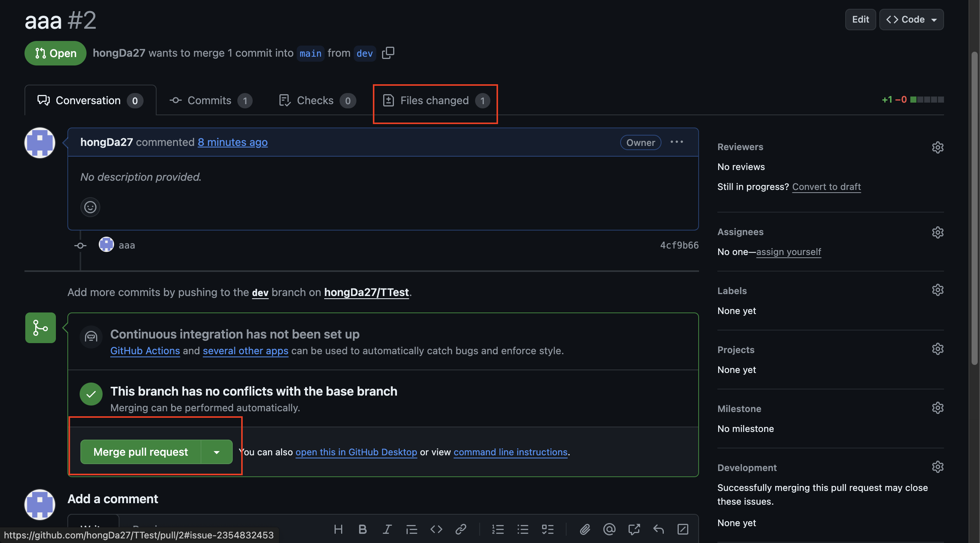Open the Labels gear settings
The height and width of the screenshot is (543, 980).
click(938, 290)
